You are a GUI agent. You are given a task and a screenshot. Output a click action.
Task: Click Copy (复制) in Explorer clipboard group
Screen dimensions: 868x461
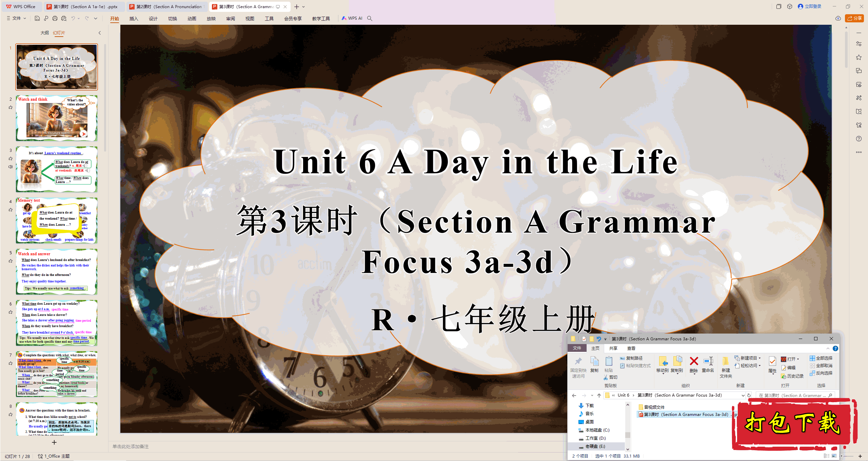[594, 365]
